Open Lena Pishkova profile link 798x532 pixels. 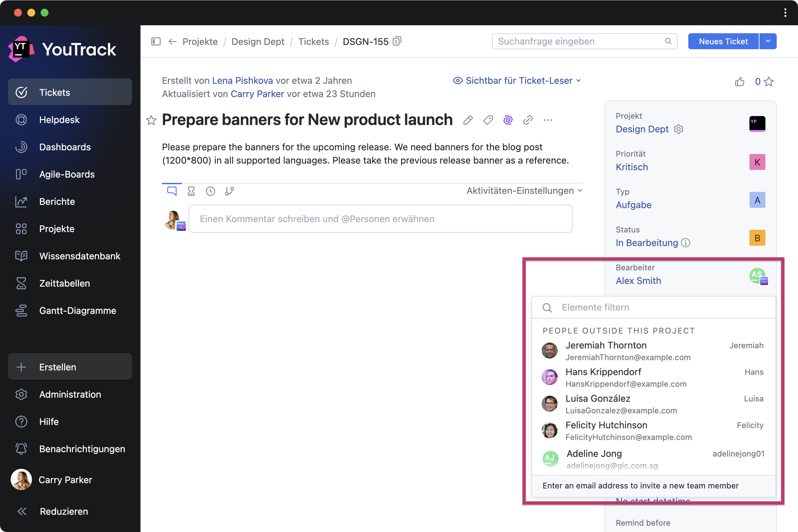243,81
